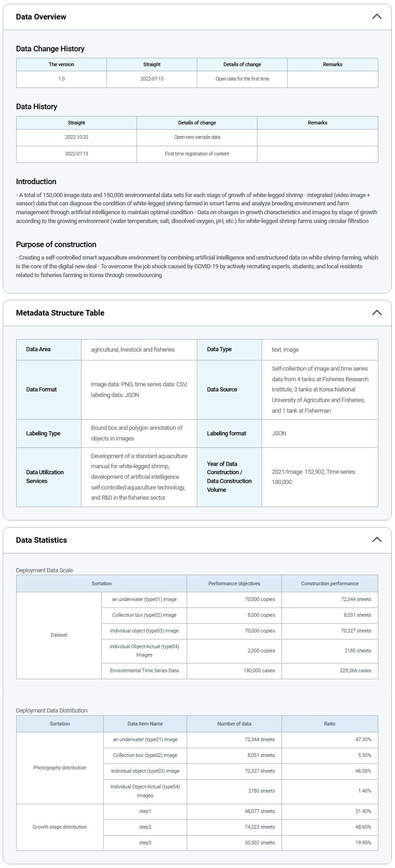Click the Data Format label cell

[x=42, y=390]
